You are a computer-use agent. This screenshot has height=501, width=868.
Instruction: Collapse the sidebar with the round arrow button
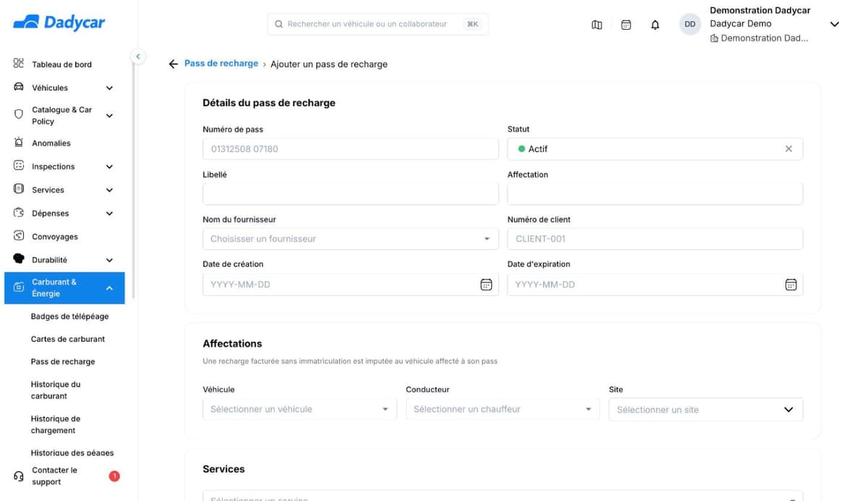137,56
